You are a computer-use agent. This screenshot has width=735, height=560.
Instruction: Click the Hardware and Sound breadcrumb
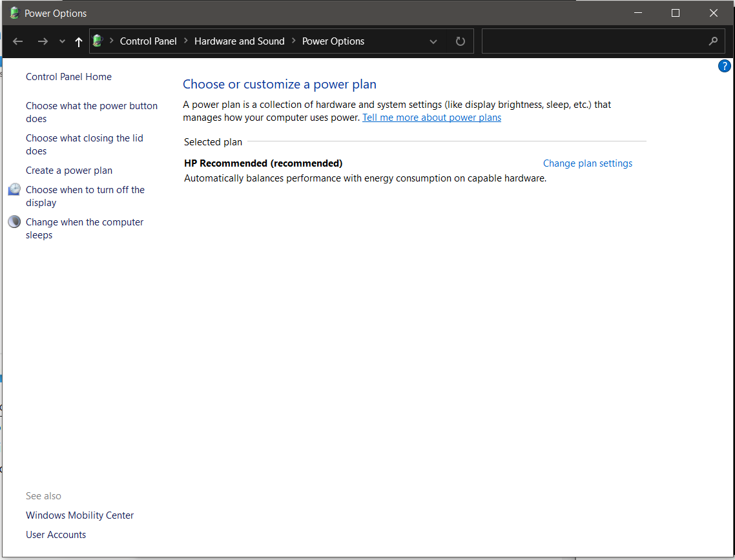tap(239, 41)
